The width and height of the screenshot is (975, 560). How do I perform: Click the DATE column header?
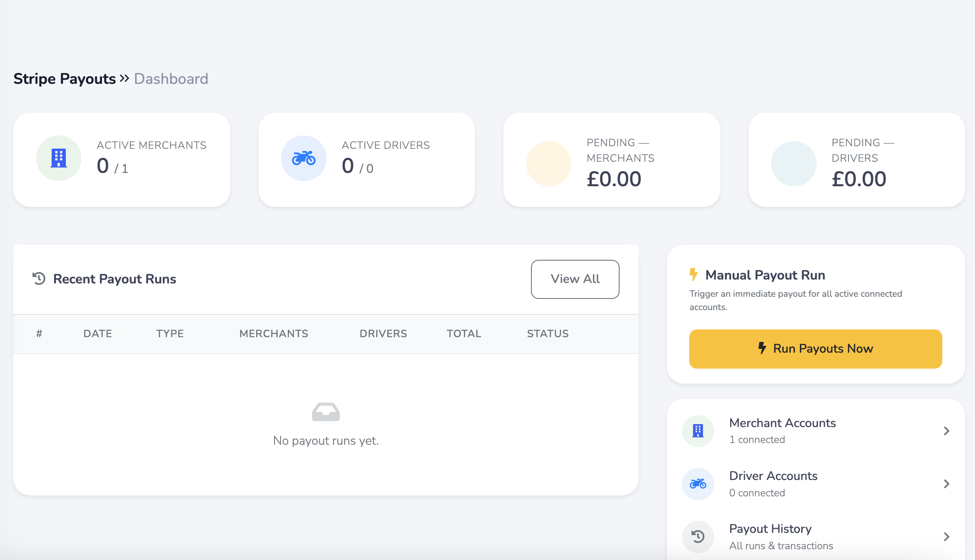pos(98,334)
